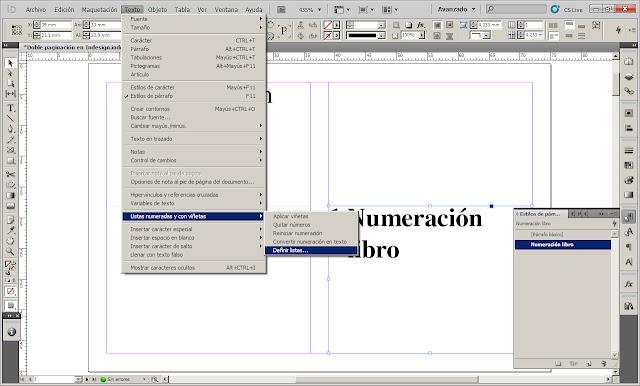Open the Layers panel icon in dock
The image size is (640, 386).
coord(629,77)
